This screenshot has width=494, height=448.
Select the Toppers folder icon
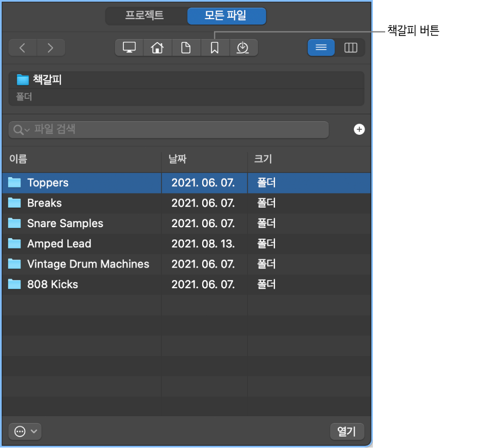tap(15, 183)
